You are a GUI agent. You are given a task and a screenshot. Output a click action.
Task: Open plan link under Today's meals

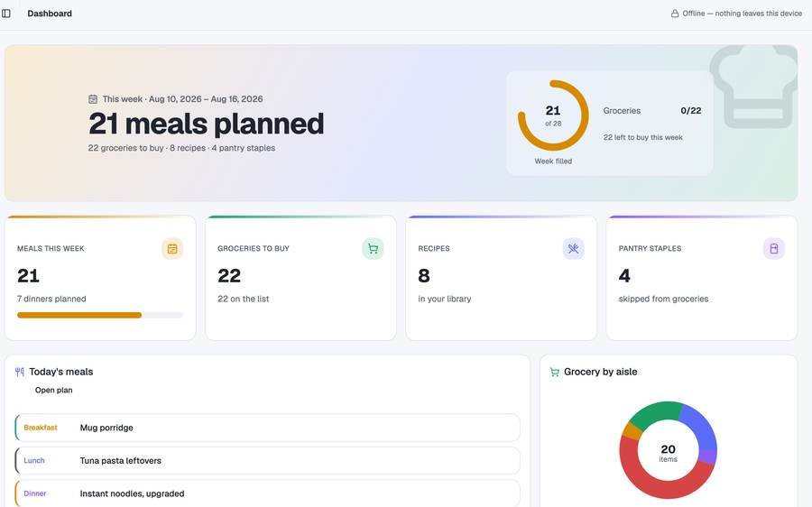coord(54,390)
